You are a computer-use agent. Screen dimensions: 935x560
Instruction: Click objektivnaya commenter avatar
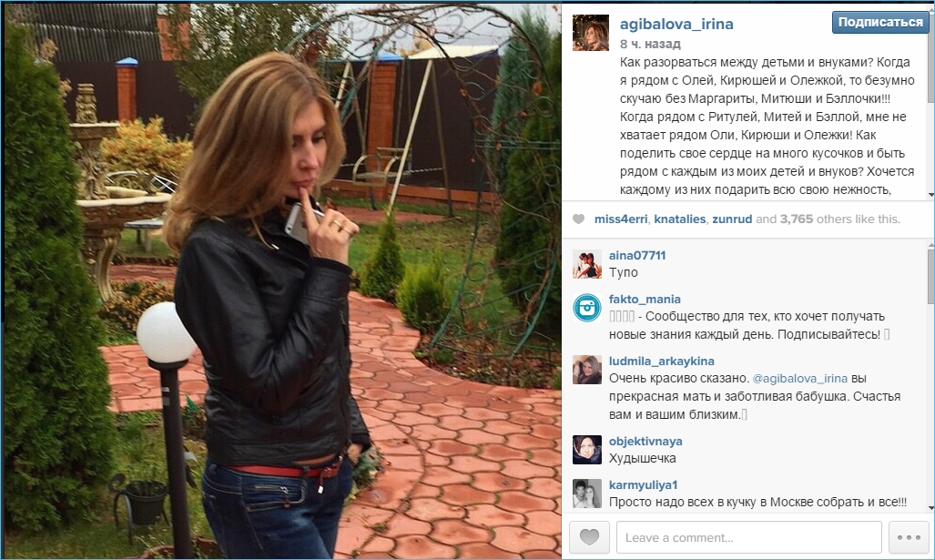[586, 450]
